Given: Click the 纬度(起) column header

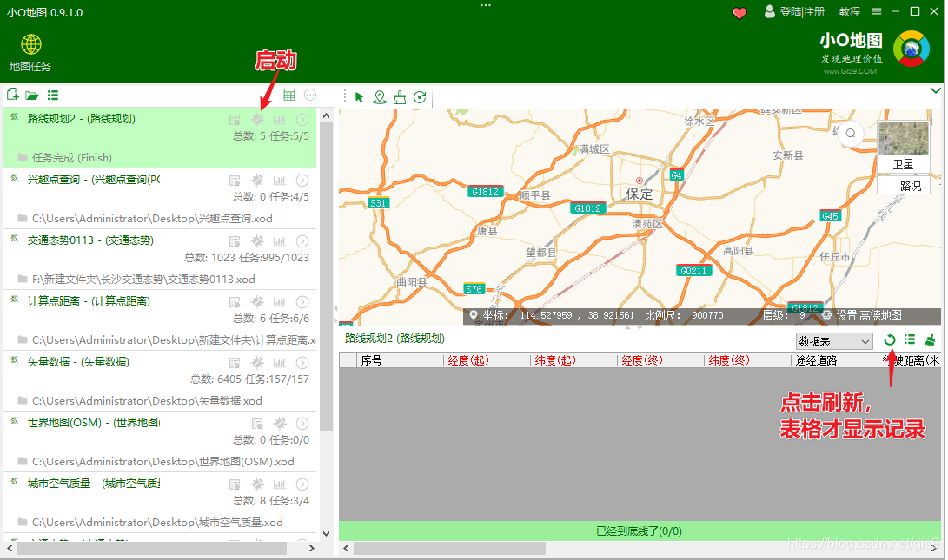Looking at the screenshot, I should point(573,360).
